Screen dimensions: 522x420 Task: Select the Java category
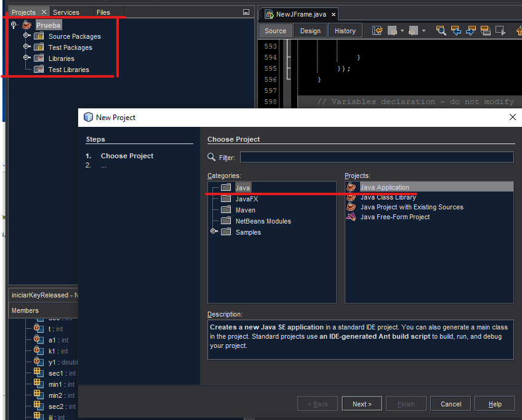click(x=243, y=188)
